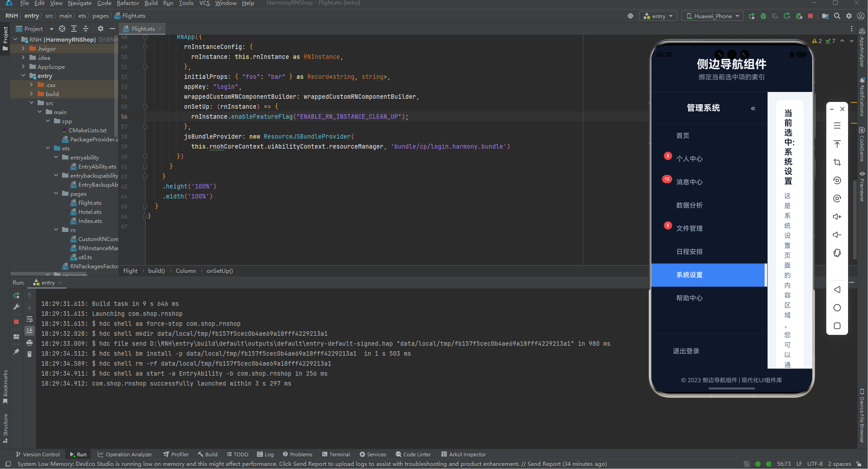Open run configuration wrench icon in Run panel
The image size is (868, 469).
pyautogui.click(x=16, y=307)
